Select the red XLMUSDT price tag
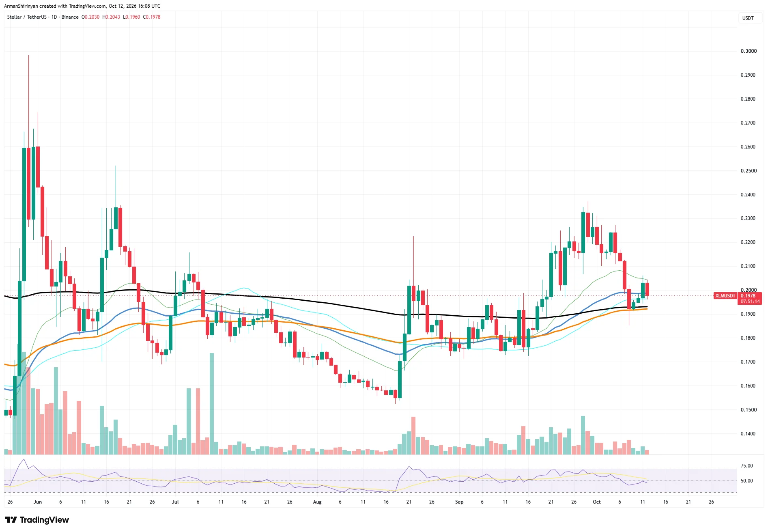The height and width of the screenshot is (532, 768). coord(725,296)
